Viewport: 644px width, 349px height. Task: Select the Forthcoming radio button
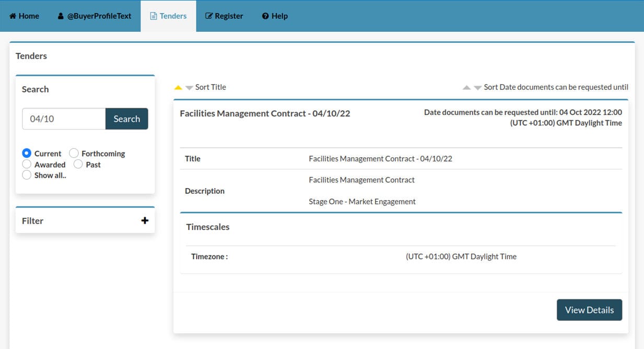point(75,153)
